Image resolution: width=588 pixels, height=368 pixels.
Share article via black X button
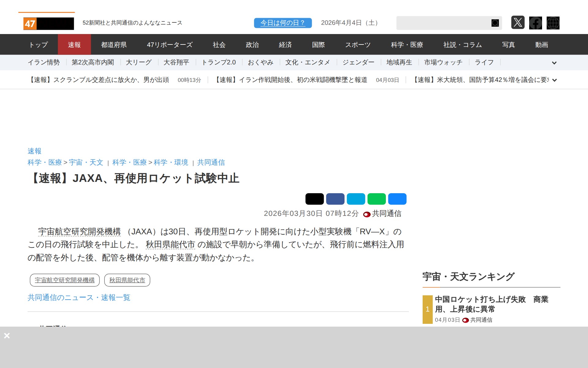[x=315, y=199]
